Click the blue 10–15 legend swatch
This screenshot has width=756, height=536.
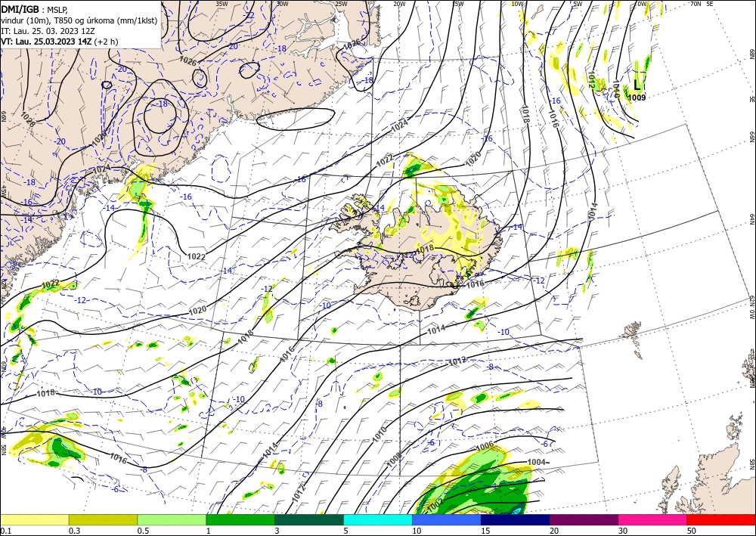coord(447,519)
